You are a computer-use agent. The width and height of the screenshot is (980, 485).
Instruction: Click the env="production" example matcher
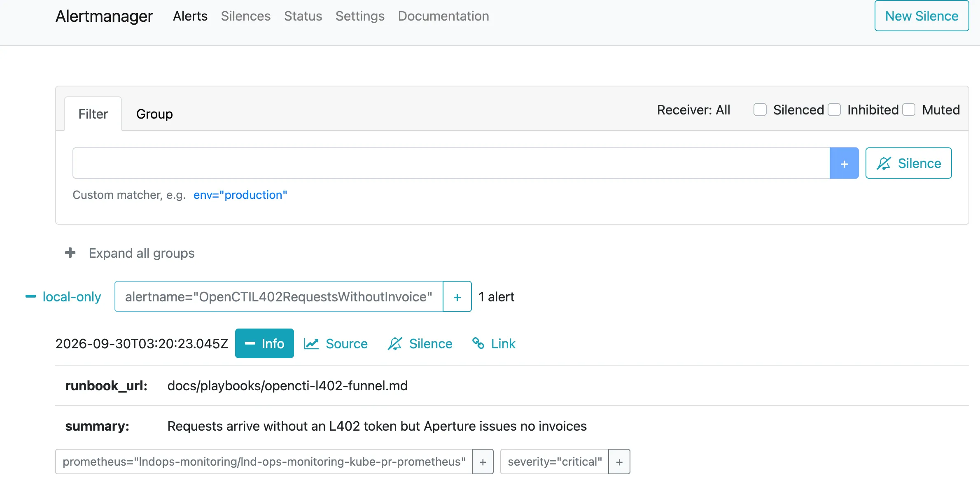pos(240,195)
